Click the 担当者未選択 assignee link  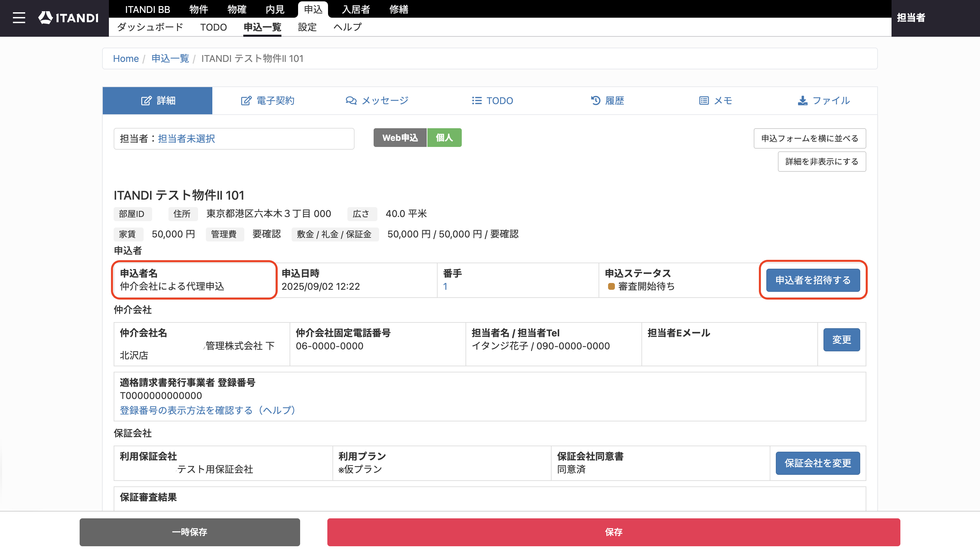point(186,139)
